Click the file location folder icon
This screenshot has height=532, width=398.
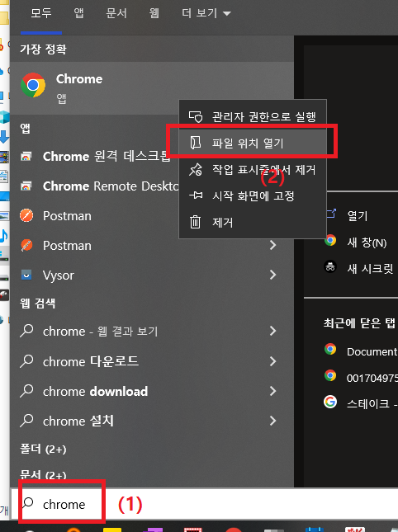click(x=196, y=143)
